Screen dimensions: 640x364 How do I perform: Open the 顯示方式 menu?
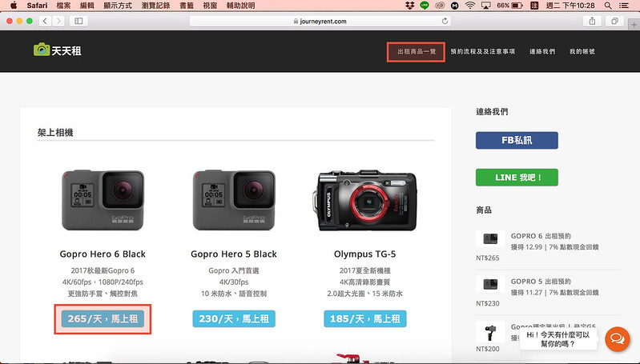click(118, 6)
